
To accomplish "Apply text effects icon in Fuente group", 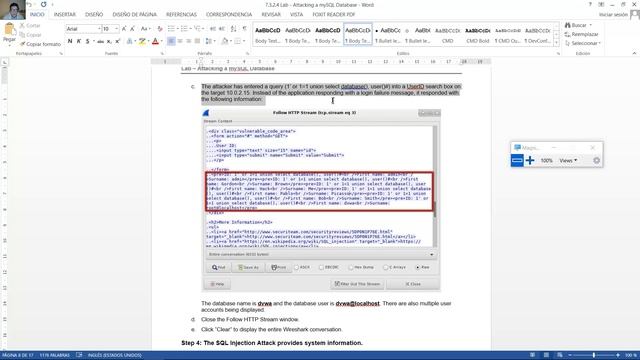I will click(129, 41).
